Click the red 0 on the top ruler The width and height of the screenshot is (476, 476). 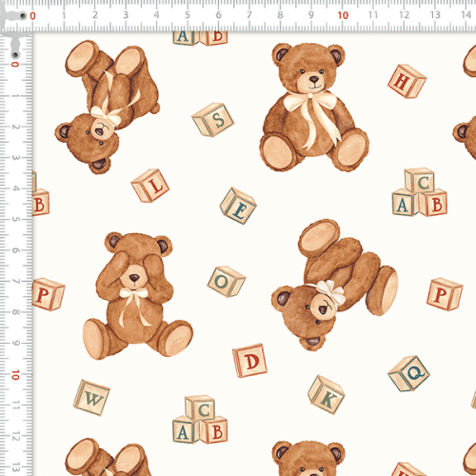click(x=32, y=16)
